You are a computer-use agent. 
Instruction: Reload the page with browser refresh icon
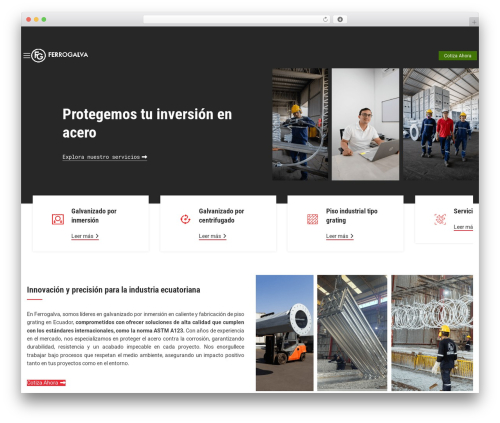click(325, 19)
